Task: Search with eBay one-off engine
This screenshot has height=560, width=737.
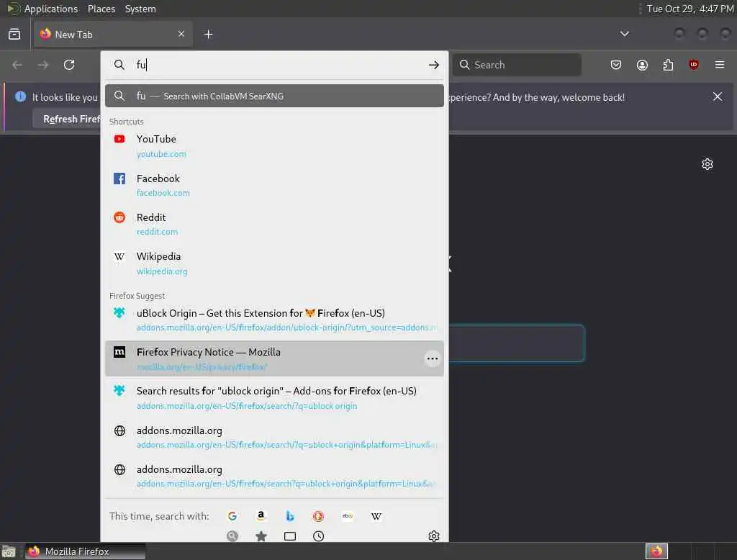Action: click(x=348, y=516)
